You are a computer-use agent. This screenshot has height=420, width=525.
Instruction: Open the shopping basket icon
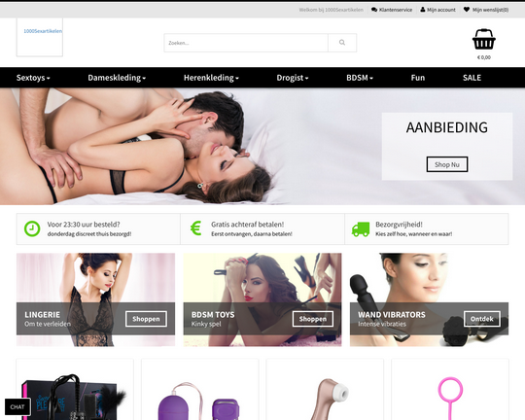484,39
